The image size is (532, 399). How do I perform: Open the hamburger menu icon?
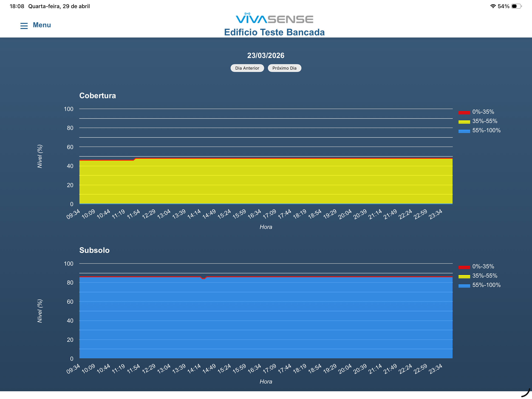(x=24, y=26)
